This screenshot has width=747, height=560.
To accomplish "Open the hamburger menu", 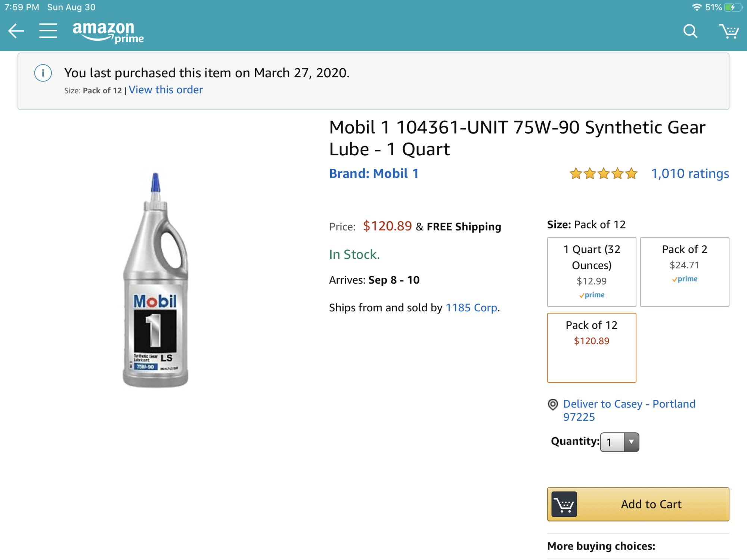I will pos(48,31).
